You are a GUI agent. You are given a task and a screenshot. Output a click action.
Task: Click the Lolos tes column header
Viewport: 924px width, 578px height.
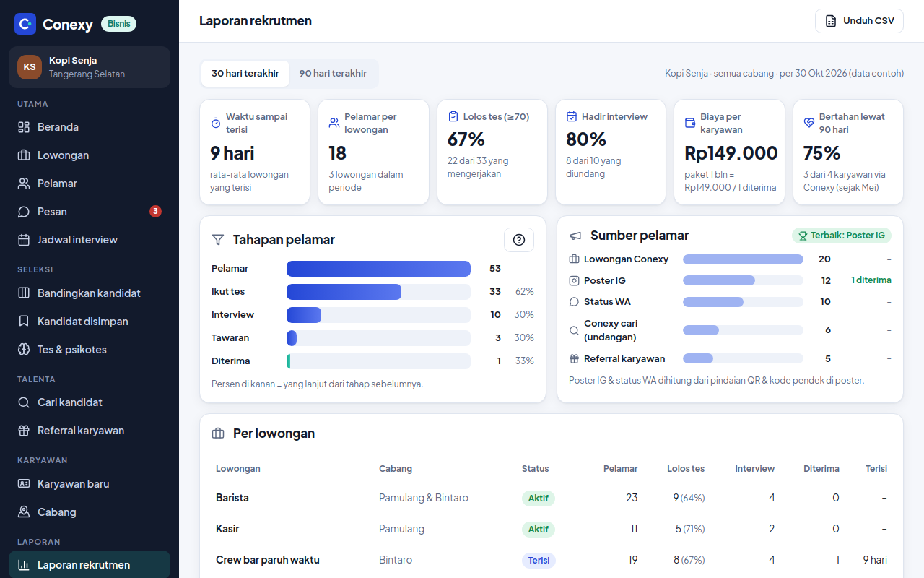pyautogui.click(x=686, y=469)
